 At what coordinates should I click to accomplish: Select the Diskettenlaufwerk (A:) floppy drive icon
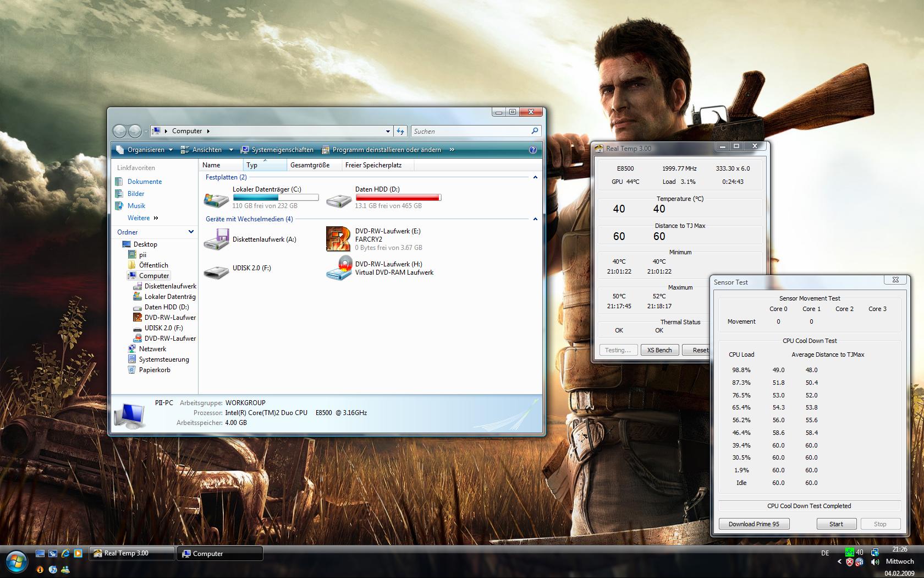click(216, 239)
